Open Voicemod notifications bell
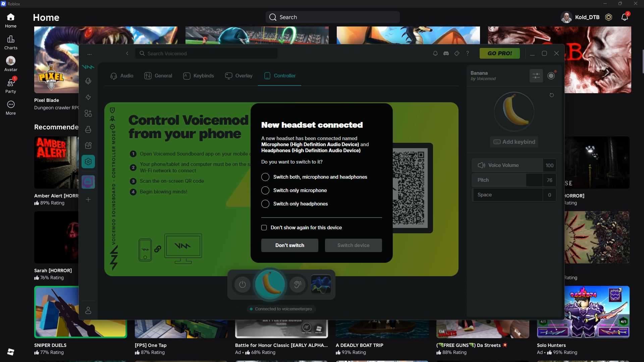This screenshot has width=644, height=362. point(435,53)
